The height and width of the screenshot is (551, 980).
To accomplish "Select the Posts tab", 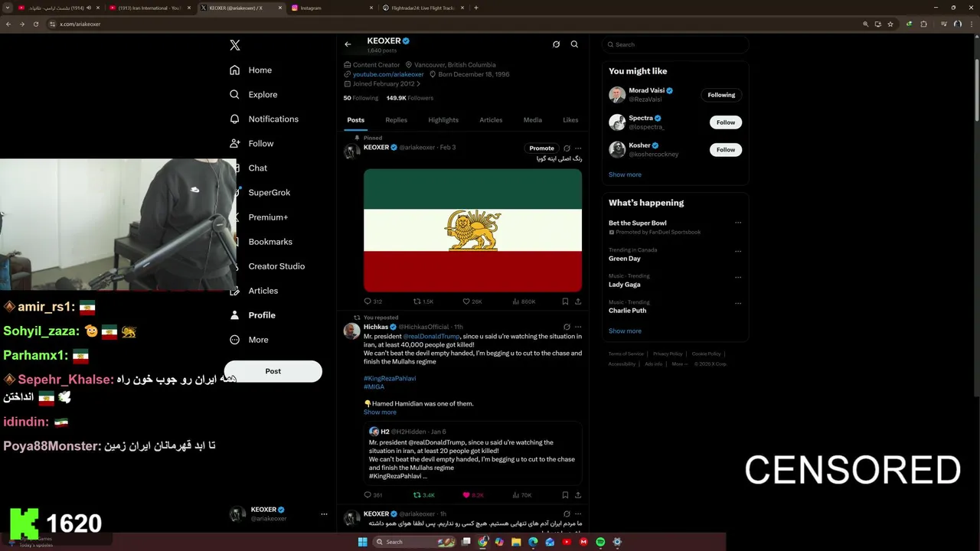I will click(355, 119).
